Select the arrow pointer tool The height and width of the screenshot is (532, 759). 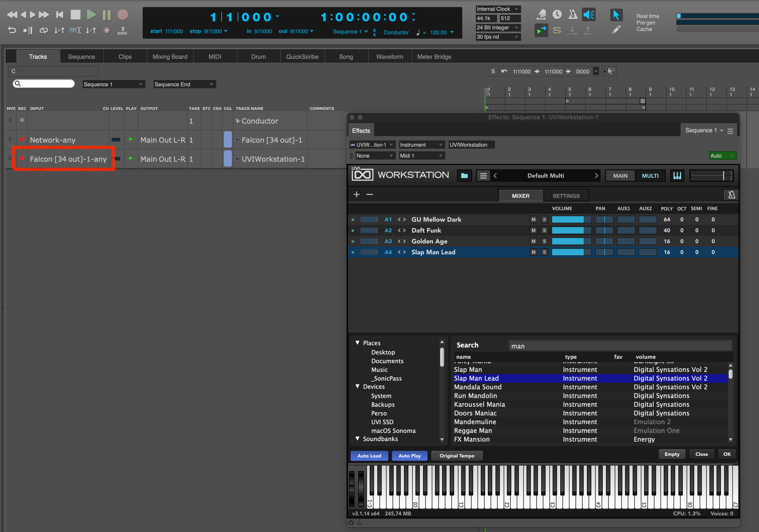point(616,14)
